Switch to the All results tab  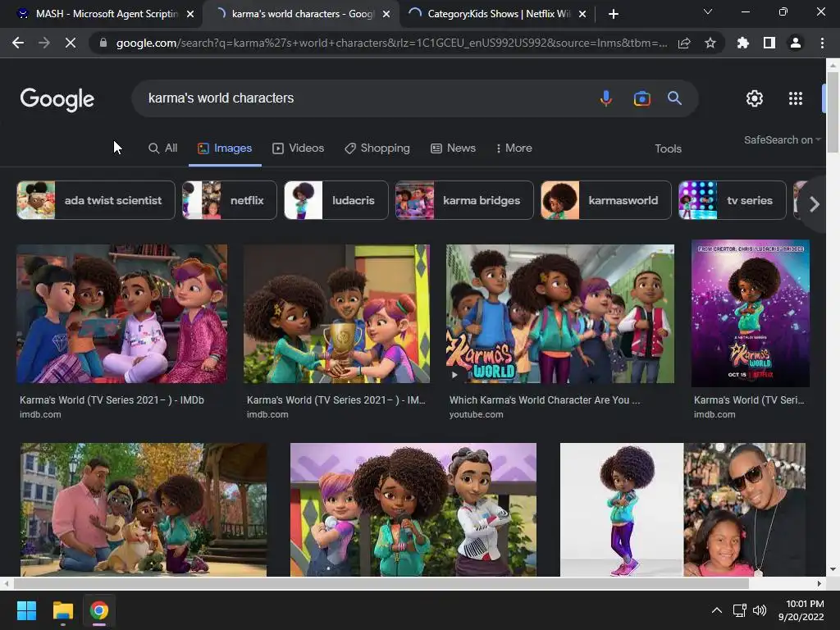point(162,148)
